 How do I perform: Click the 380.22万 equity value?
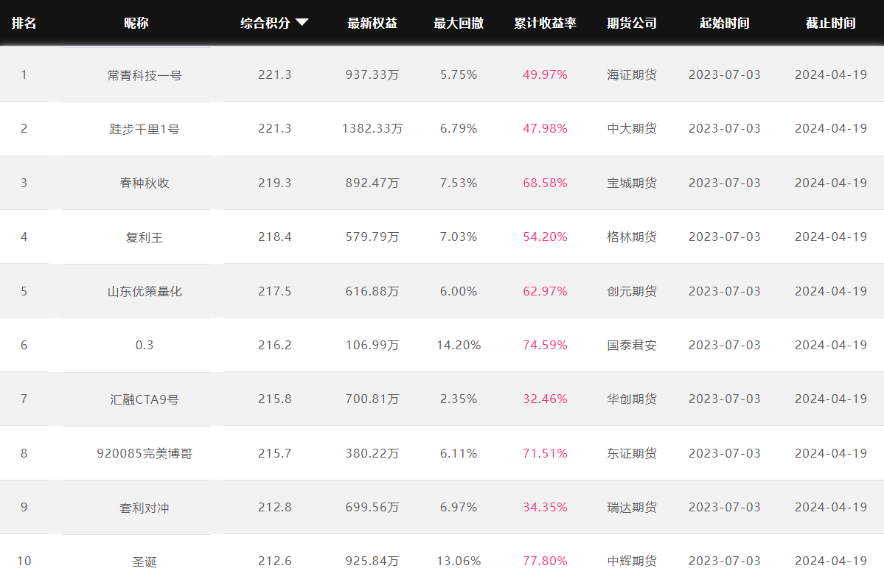pyautogui.click(x=372, y=453)
